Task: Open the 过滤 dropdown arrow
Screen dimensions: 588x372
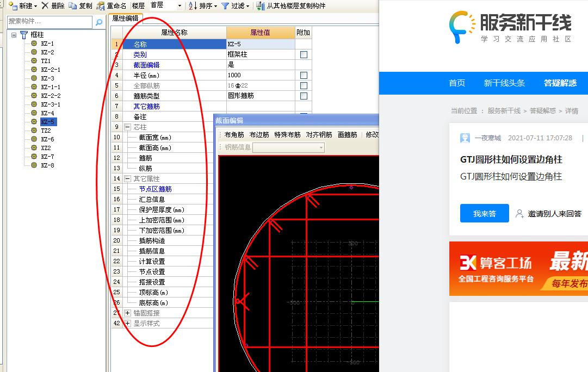Action: pos(247,7)
